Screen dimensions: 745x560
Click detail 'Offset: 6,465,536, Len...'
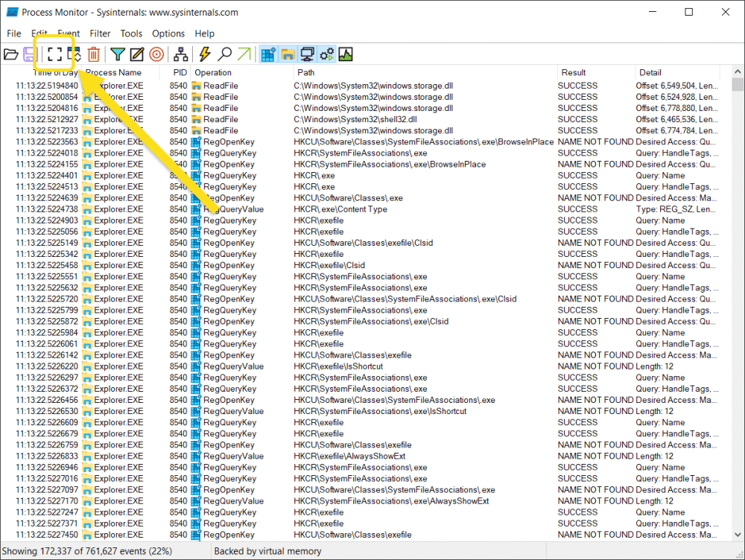(676, 120)
